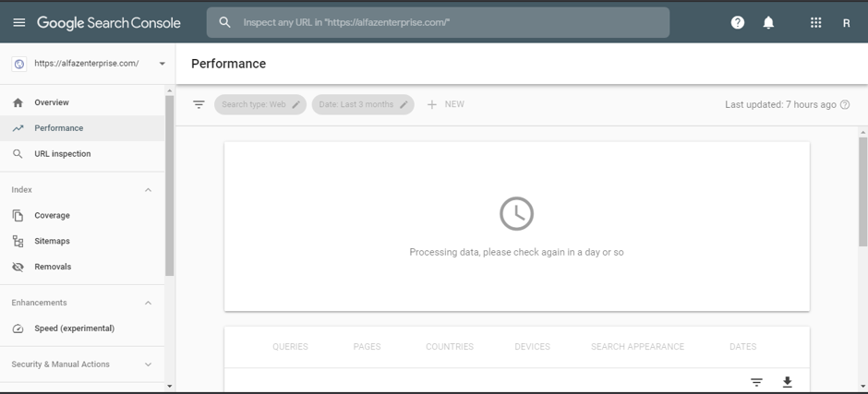Open the hamburger main menu

pyautogui.click(x=18, y=23)
